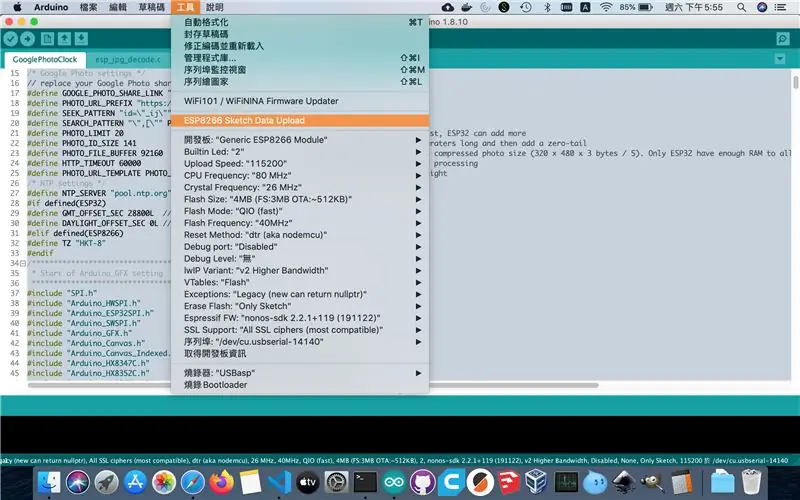Open Launchpad rocket icon in Dock
The image size is (800, 500).
(107, 482)
